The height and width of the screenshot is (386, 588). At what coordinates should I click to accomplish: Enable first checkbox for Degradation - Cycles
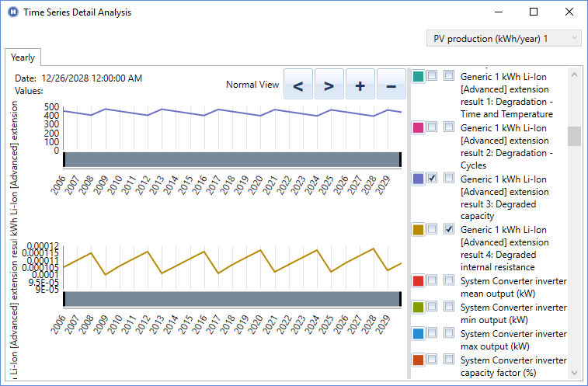point(432,127)
